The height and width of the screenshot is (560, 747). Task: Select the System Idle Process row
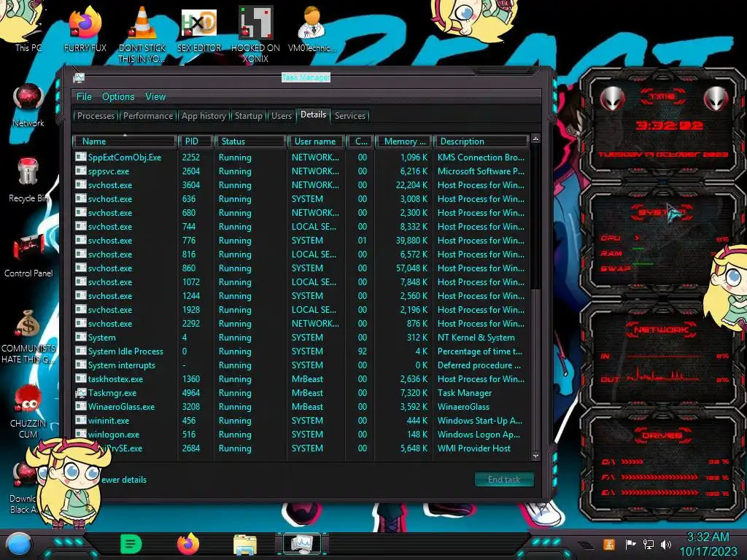click(x=301, y=351)
